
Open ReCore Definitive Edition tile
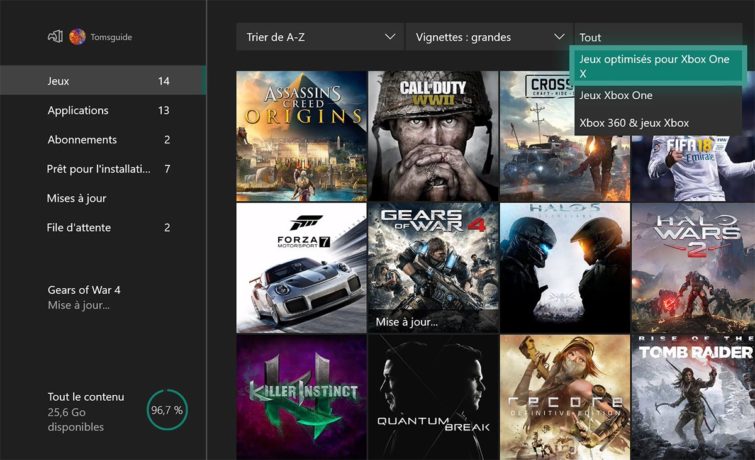(565, 397)
